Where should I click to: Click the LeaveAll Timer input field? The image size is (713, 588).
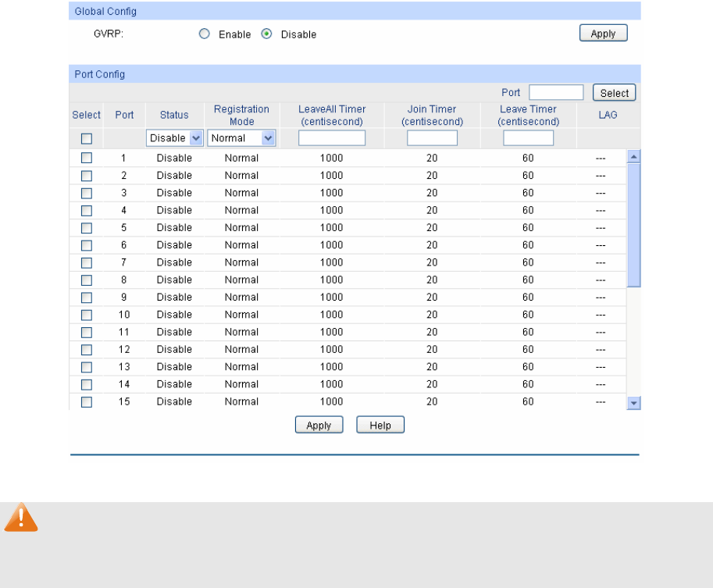click(x=331, y=137)
